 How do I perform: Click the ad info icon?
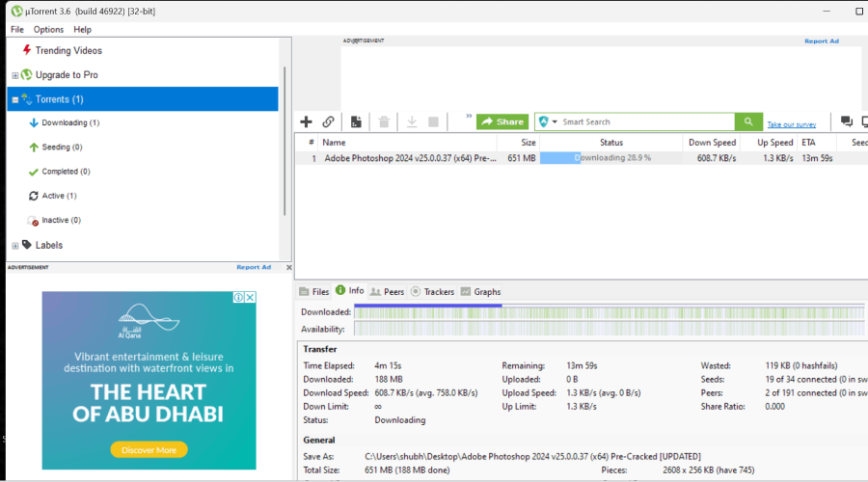click(x=238, y=297)
